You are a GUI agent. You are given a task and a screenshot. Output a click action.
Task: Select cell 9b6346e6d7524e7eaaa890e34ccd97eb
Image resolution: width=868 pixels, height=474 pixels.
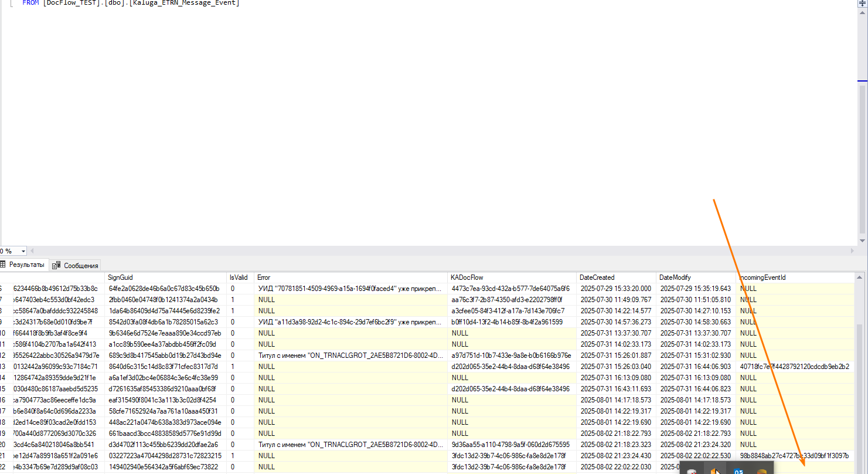coord(166,333)
